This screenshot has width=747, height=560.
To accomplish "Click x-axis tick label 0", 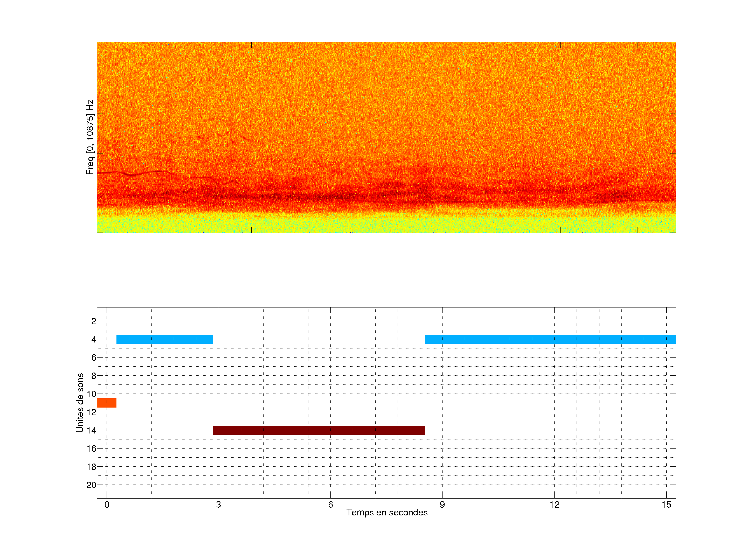I will [107, 505].
